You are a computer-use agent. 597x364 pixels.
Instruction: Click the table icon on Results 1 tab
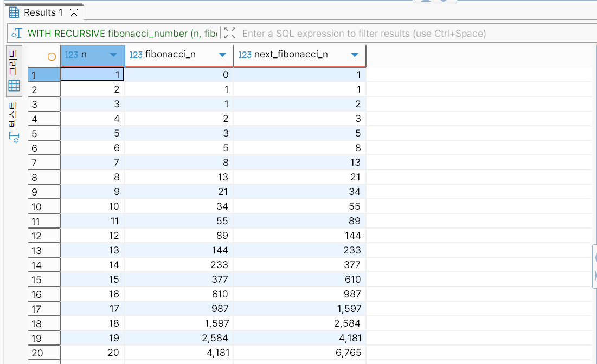(x=15, y=12)
